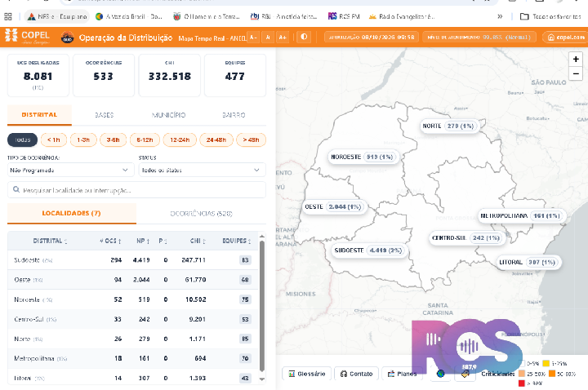Sort table by CHI column
The height and width of the screenshot is (390, 588).
click(x=198, y=241)
